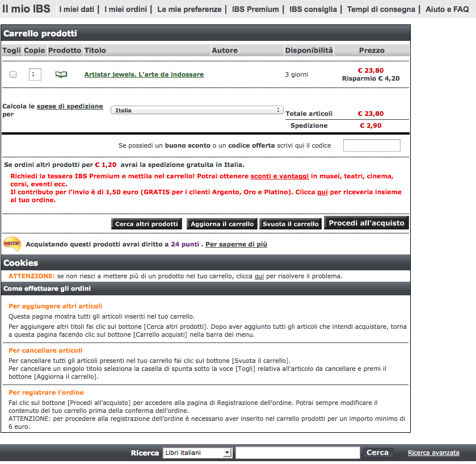Viewport: 476px width, 464px height.
Task: Click the Prezzo column header
Action: pos(372,51)
